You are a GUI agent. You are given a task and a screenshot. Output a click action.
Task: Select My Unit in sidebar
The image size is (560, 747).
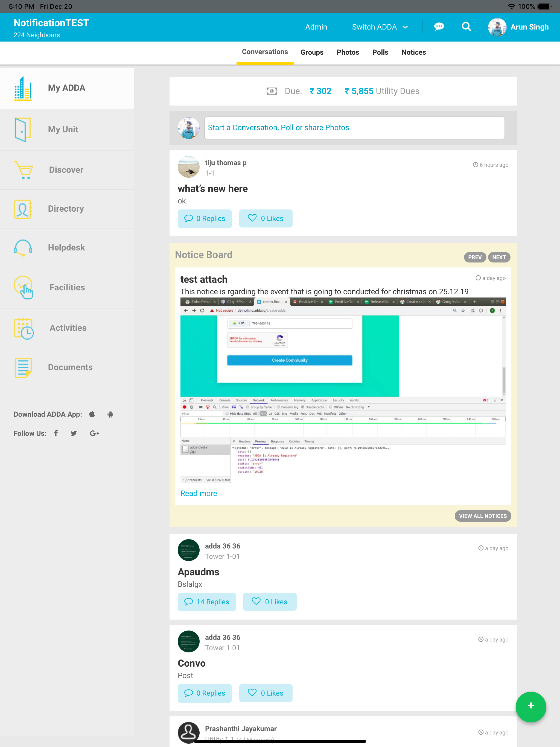point(67,130)
